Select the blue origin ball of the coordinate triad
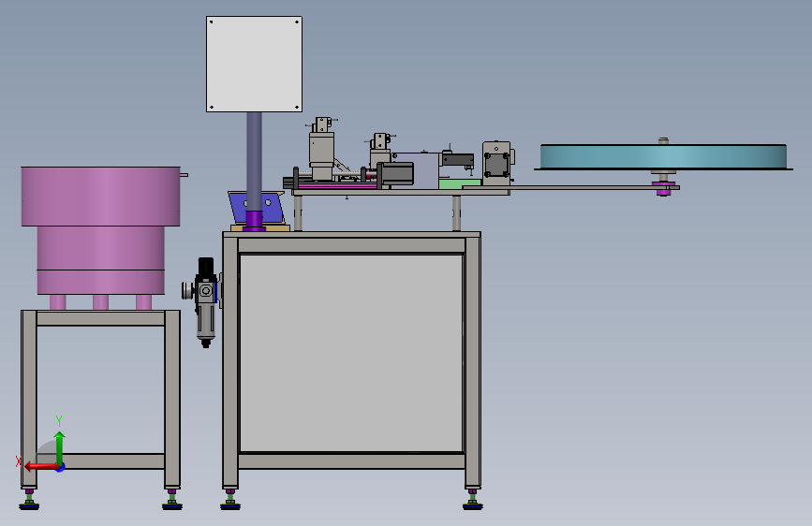This screenshot has width=812, height=526. click(x=61, y=467)
